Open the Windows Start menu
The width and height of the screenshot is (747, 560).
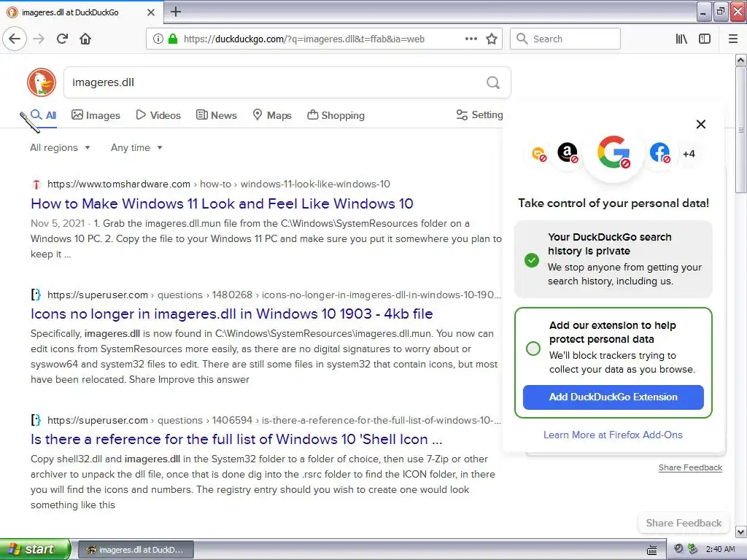(x=35, y=549)
